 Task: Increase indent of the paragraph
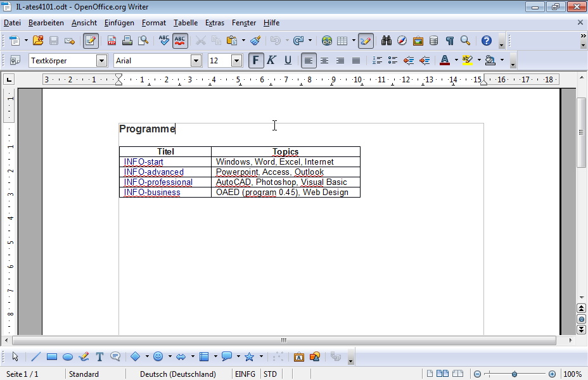click(x=425, y=60)
